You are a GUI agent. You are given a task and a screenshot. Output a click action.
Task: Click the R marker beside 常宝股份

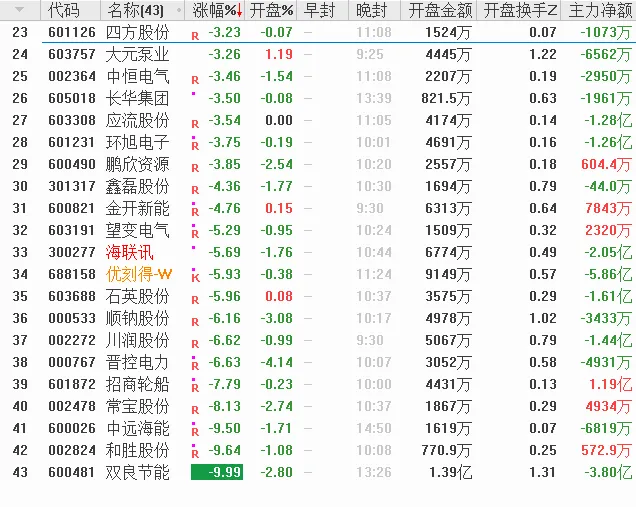(195, 410)
